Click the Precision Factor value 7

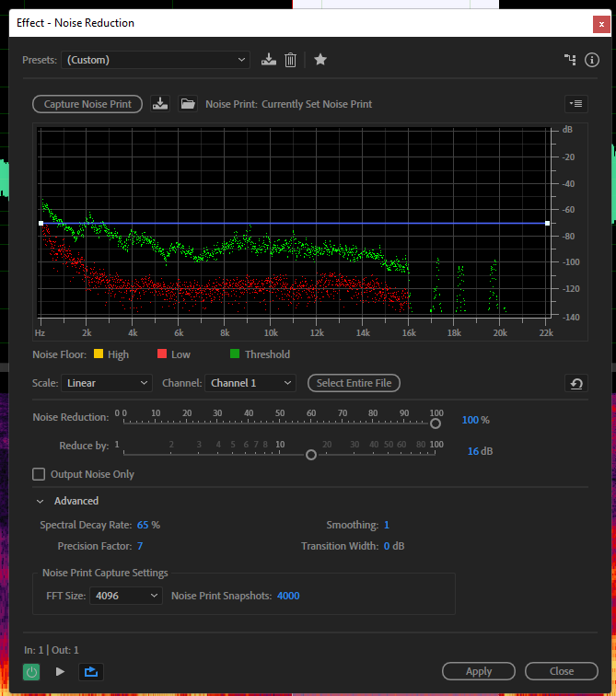(140, 546)
